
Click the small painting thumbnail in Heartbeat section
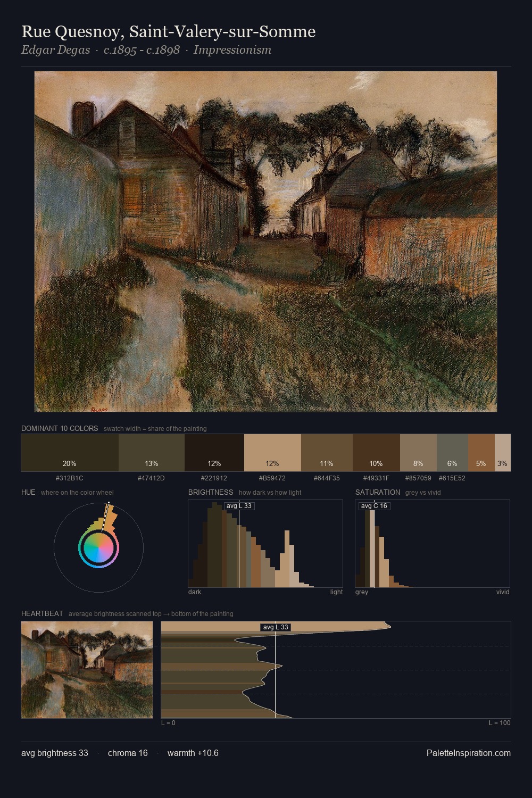click(x=87, y=670)
